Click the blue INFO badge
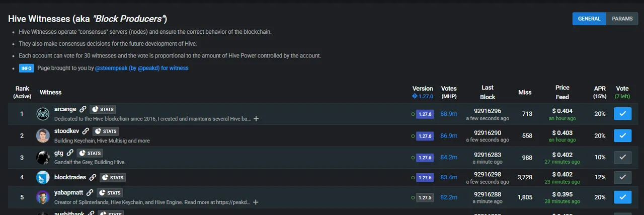Screen dimensions: 644x215 tap(26, 68)
